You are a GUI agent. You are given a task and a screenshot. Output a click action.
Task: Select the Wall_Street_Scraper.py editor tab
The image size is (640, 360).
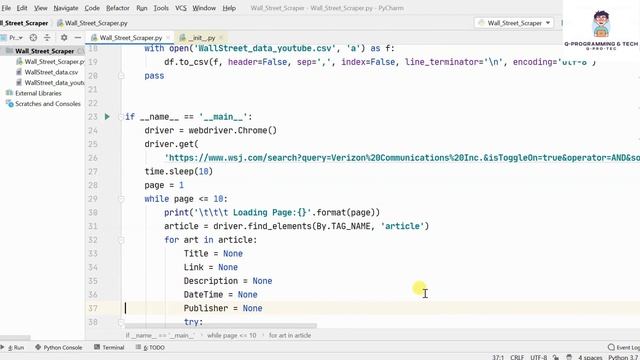point(131,38)
